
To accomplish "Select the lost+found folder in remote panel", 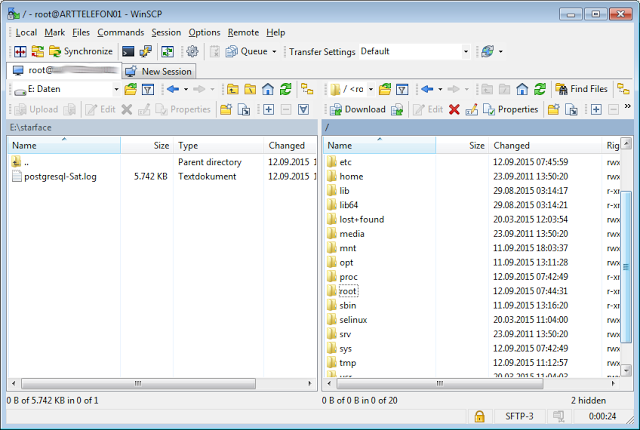I will tap(361, 219).
